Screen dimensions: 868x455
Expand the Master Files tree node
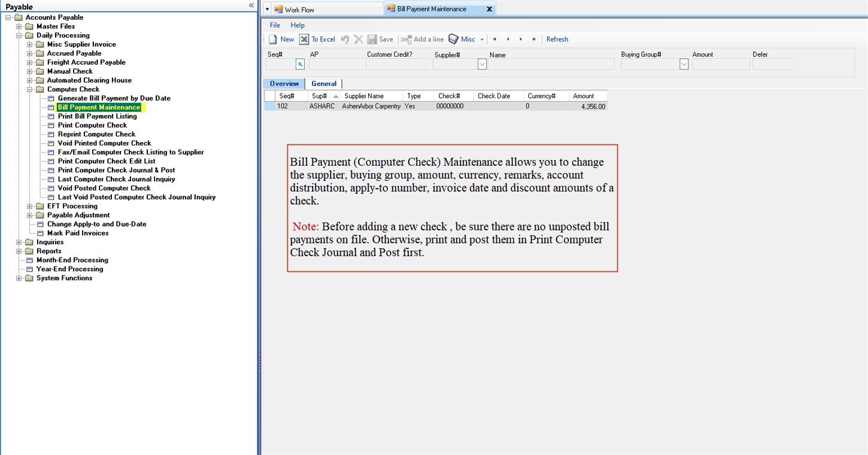pyautogui.click(x=19, y=27)
